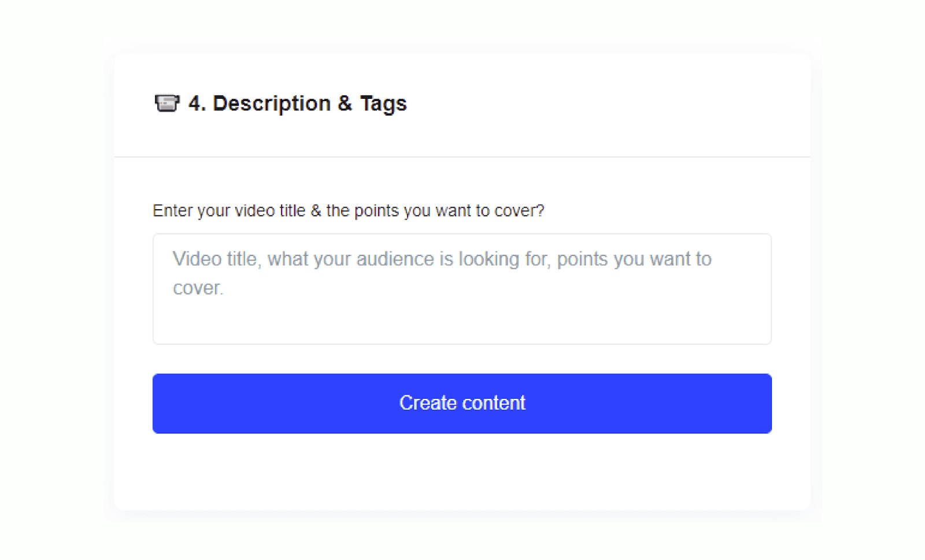Click the "4. Description & Tags" heading
The height and width of the screenshot is (560, 925).
pyautogui.click(x=297, y=103)
